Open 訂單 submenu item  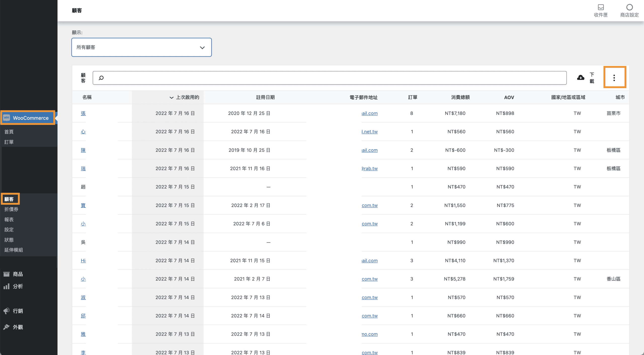tap(9, 142)
